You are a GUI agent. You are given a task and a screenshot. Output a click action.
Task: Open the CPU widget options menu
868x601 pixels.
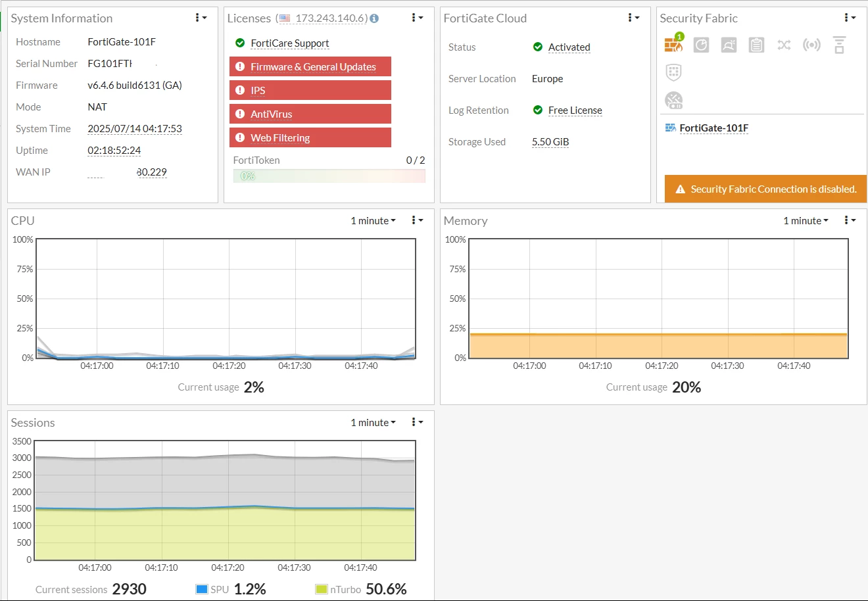[418, 220]
